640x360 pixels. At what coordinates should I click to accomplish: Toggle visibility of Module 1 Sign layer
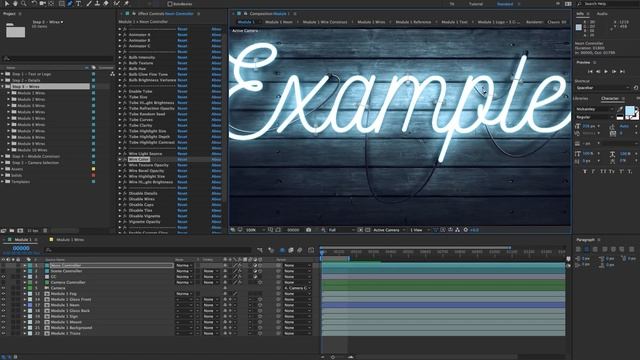3,316
